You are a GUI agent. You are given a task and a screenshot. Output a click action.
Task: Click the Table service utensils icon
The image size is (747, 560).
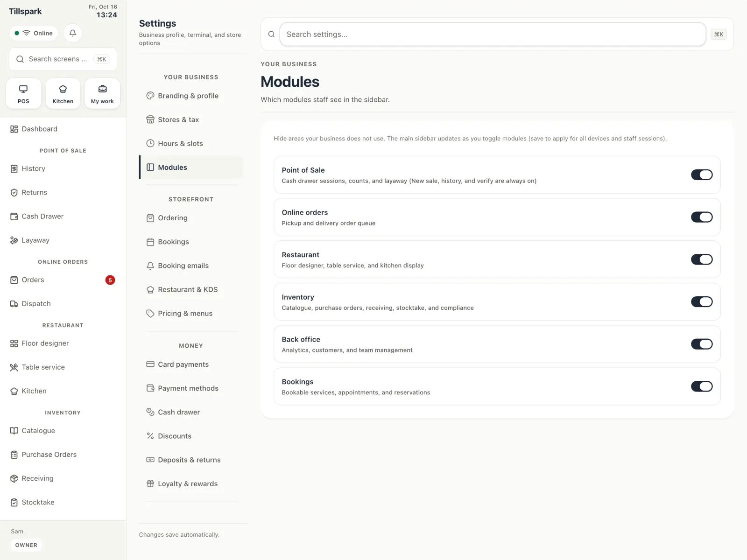(14, 367)
